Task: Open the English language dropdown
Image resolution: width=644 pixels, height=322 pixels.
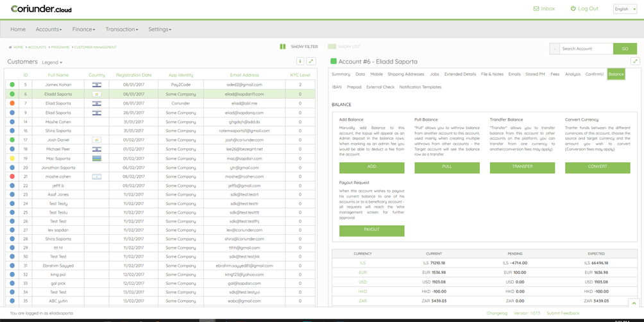Action: point(625,9)
